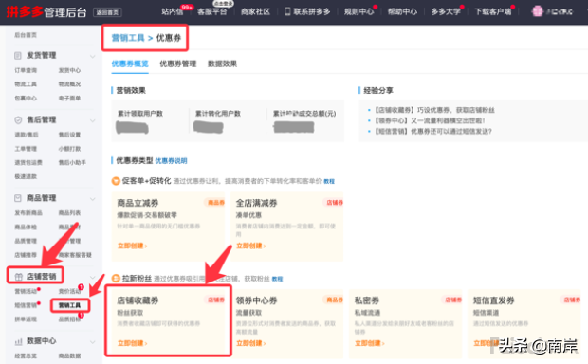This screenshot has width=588, height=364.
Task: Click 立即创建 on the 店铺收藏券 card
Action: 133,343
